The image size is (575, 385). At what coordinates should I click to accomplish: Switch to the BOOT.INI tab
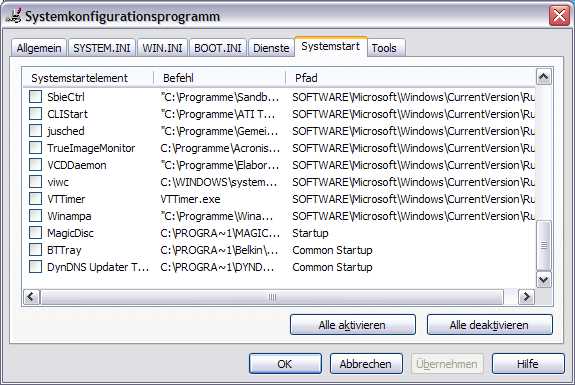coord(218,48)
